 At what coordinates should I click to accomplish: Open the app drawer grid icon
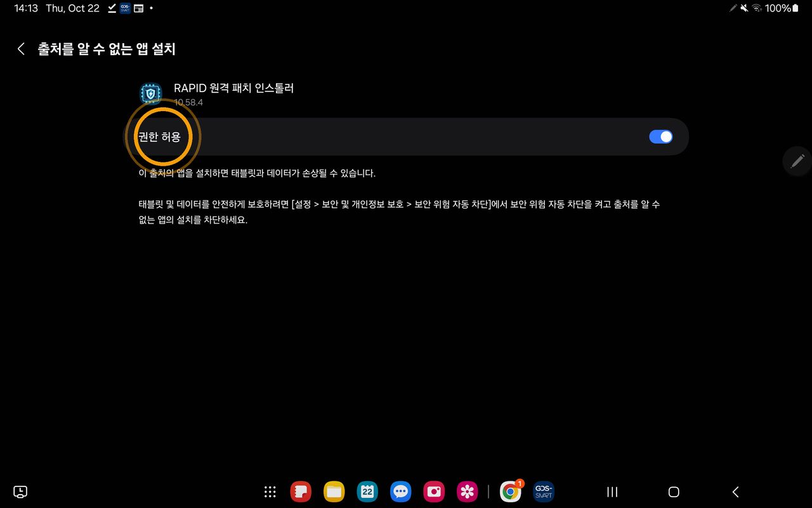coord(270,491)
